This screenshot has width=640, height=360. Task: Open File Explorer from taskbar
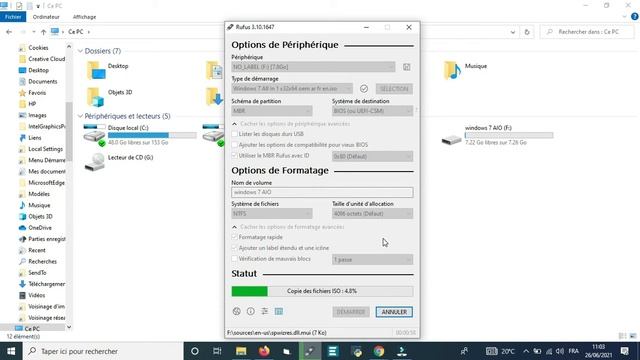(241, 351)
